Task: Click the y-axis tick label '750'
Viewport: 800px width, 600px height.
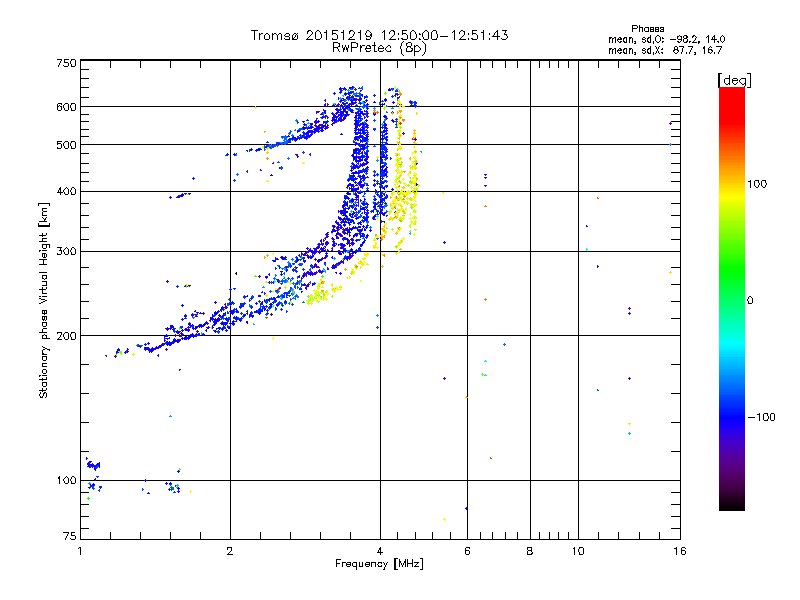Action: [66, 63]
